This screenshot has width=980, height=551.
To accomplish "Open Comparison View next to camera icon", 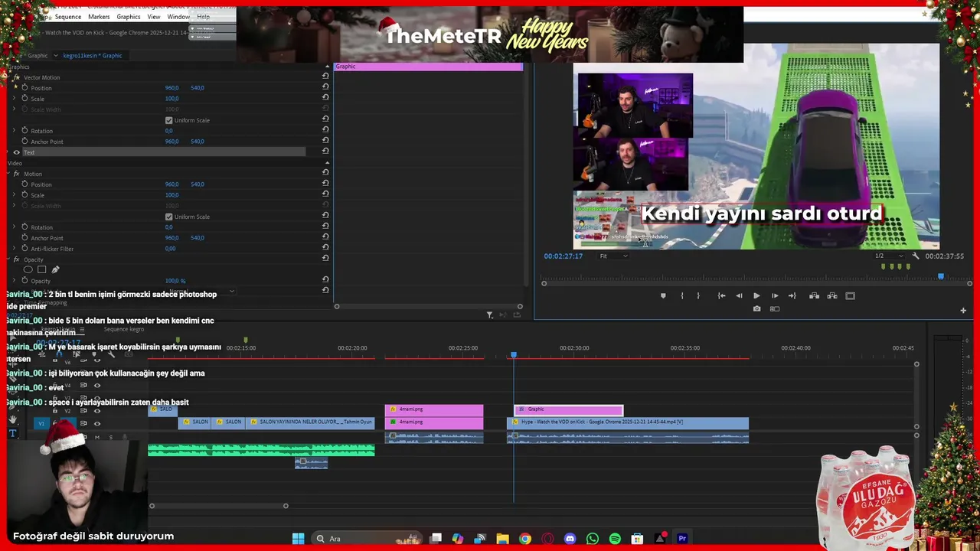I will pos(775,309).
